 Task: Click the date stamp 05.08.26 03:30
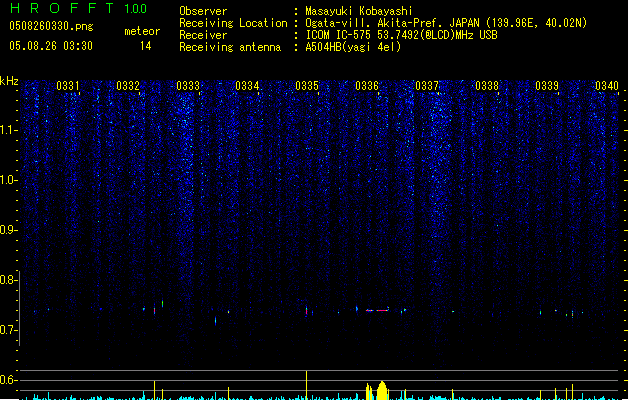51,46
